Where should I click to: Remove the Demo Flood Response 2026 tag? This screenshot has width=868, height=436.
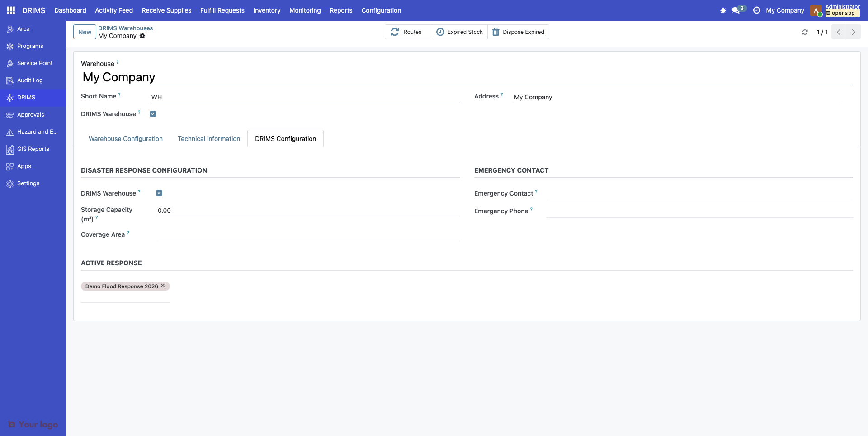(163, 286)
